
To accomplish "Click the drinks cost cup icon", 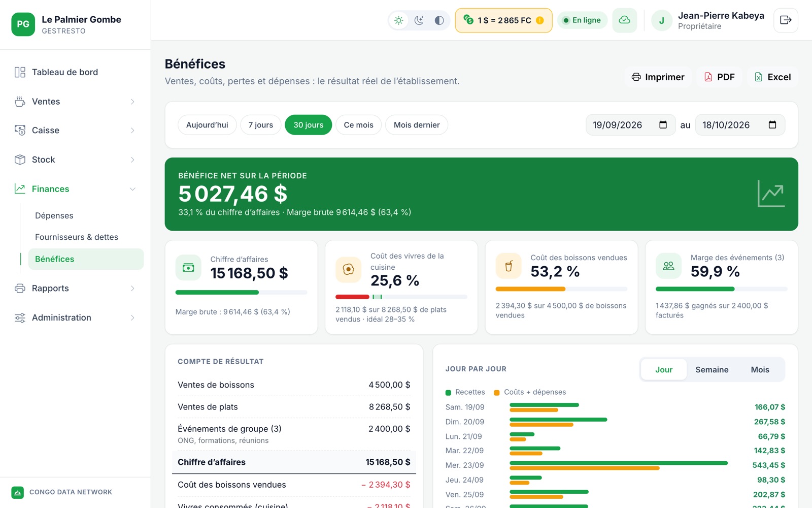I will 509,266.
